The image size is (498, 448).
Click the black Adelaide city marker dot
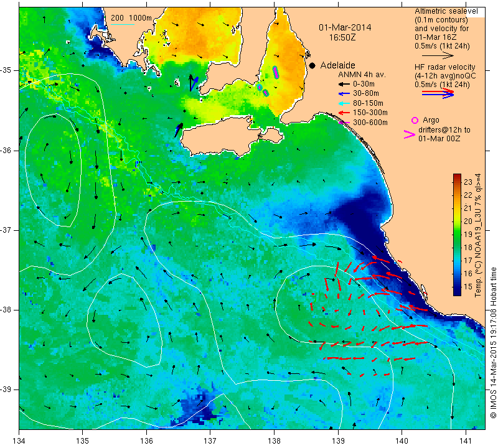tap(312, 66)
